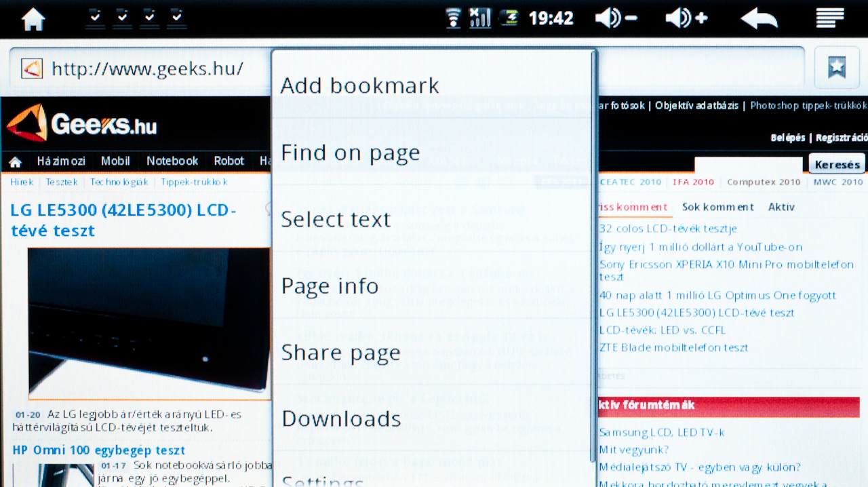Click the LG TV article thumbnail
This screenshot has height=487, width=868.
click(149, 322)
